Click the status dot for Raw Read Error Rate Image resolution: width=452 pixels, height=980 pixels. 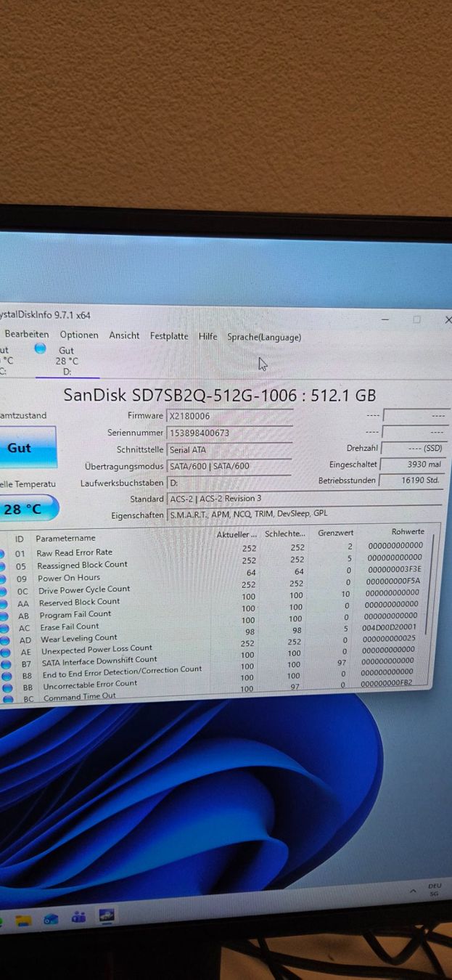click(x=4, y=552)
